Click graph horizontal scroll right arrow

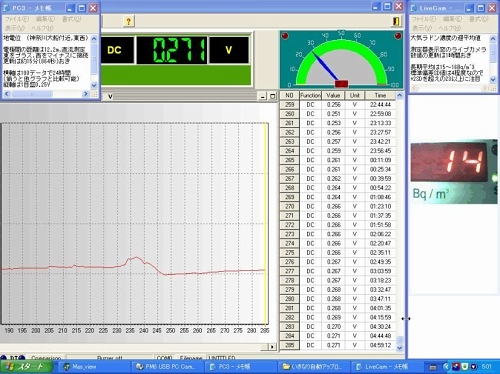tap(272, 347)
